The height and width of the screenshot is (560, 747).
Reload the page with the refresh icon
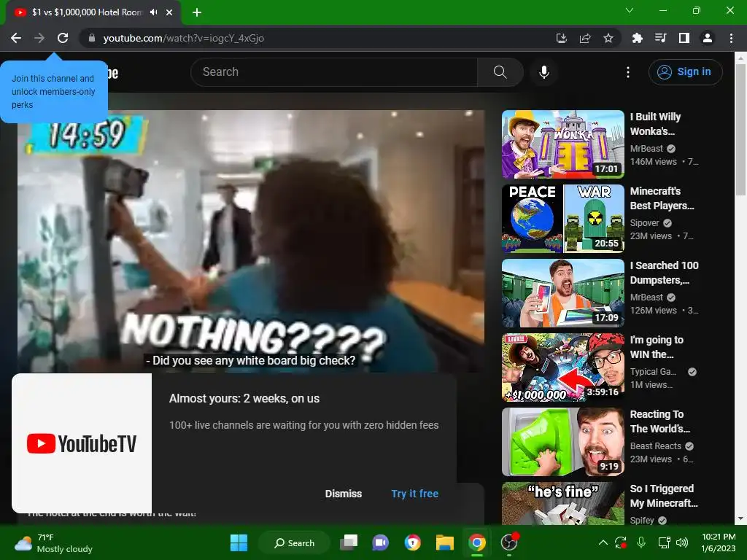pyautogui.click(x=63, y=38)
